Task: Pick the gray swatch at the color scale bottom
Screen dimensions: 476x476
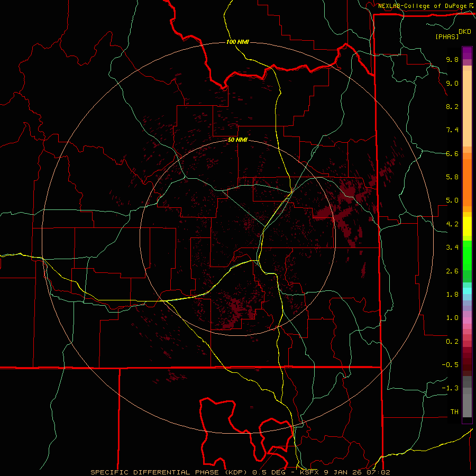Action: 467,405
